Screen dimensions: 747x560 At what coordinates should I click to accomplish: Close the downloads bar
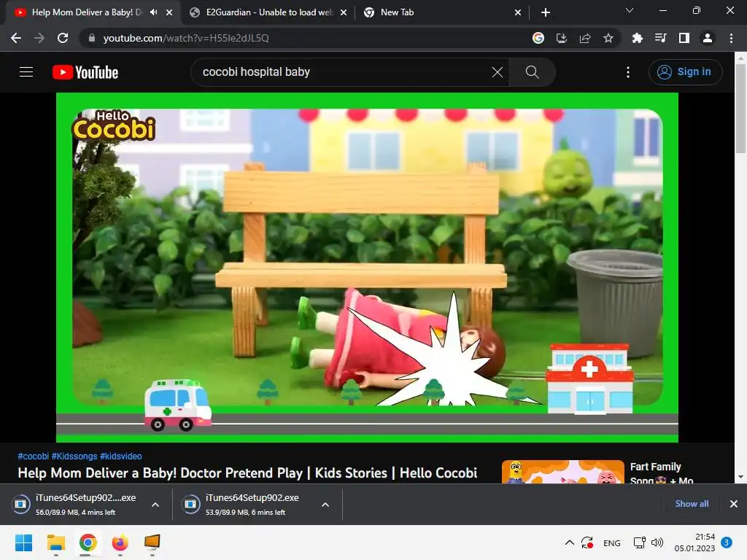734,504
